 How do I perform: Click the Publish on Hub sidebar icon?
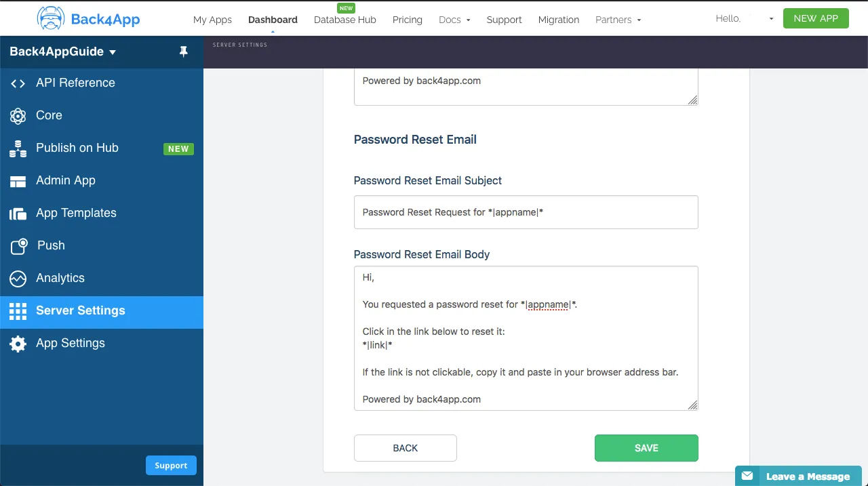point(18,148)
